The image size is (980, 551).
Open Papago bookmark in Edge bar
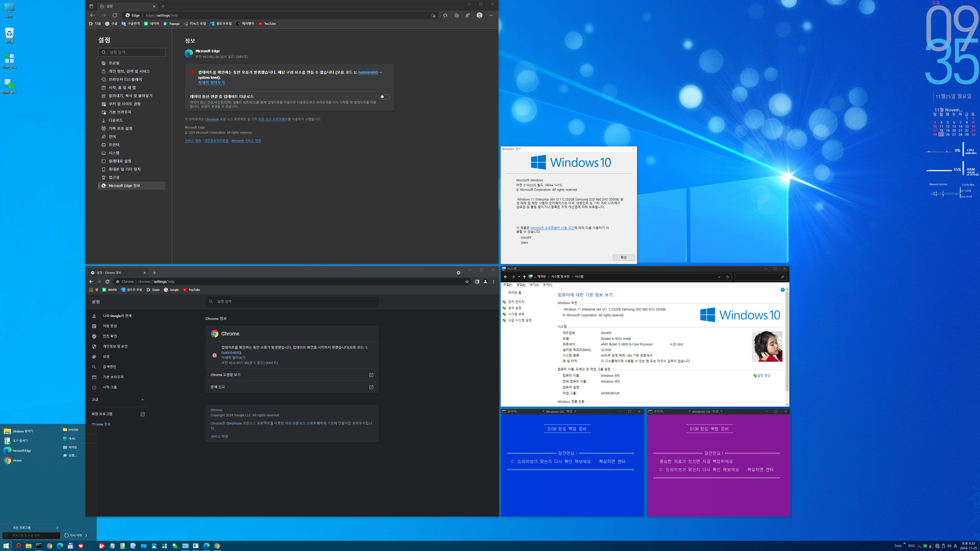coord(171,23)
